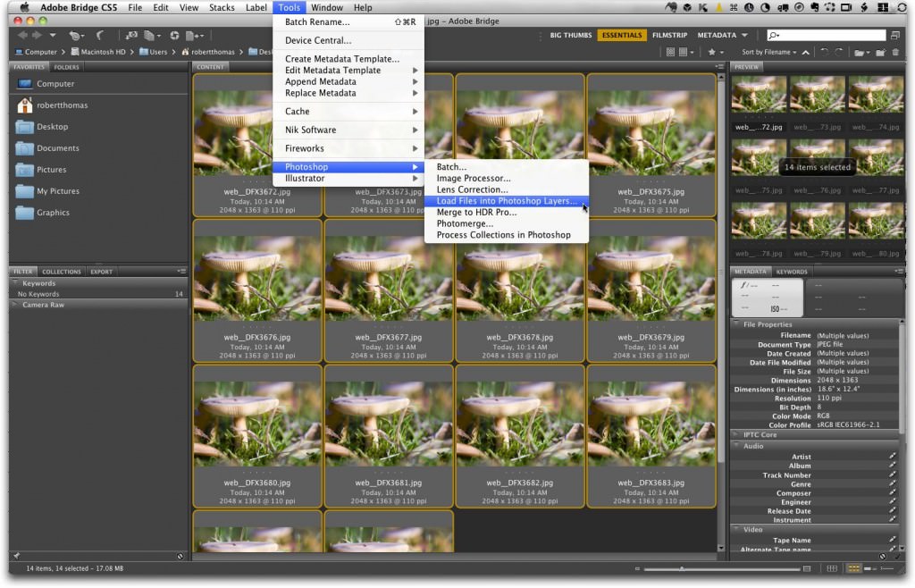
Task: Switch to view content as details
Action: click(869, 568)
